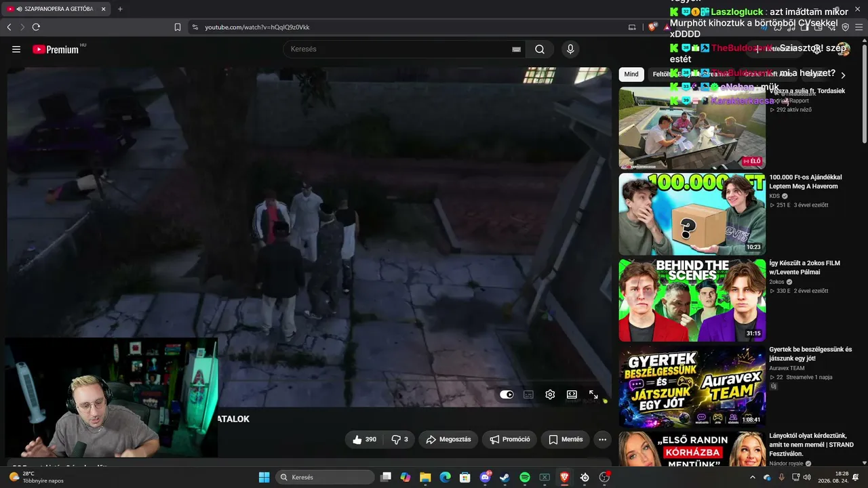The height and width of the screenshot is (488, 868).
Task: Open Task View on the taskbar
Action: (x=386, y=477)
